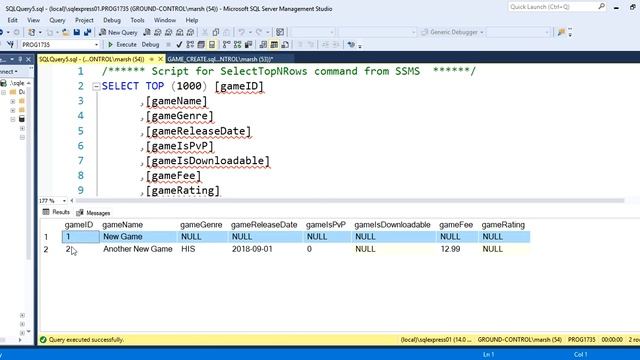Viewport: 640px width, 360px height.
Task: Open the Tools menu
Action: click(137, 20)
